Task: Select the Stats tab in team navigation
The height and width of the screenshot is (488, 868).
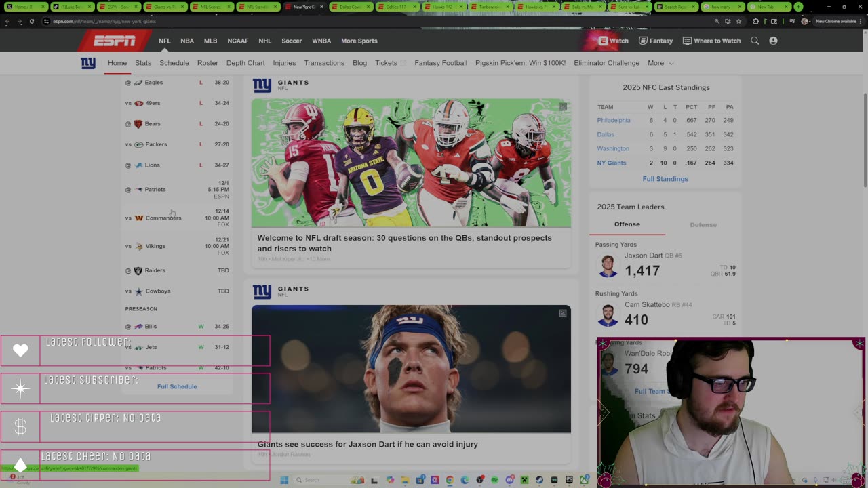Action: (143, 63)
